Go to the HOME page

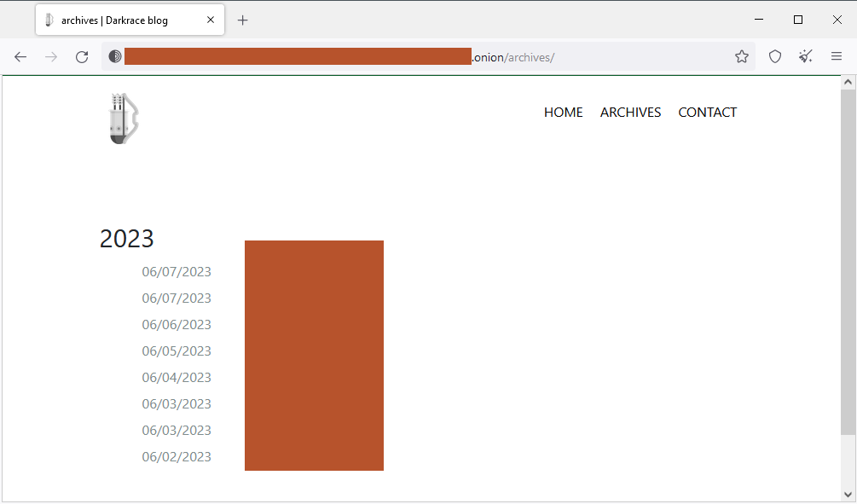tap(563, 113)
